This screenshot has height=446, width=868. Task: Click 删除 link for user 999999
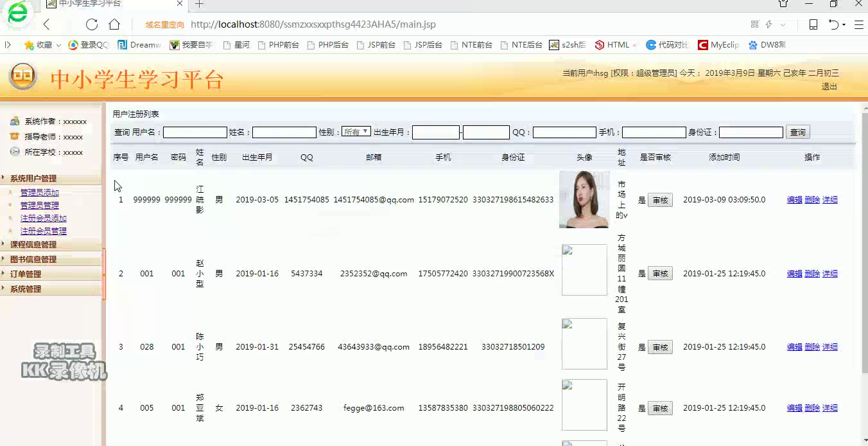(812, 200)
